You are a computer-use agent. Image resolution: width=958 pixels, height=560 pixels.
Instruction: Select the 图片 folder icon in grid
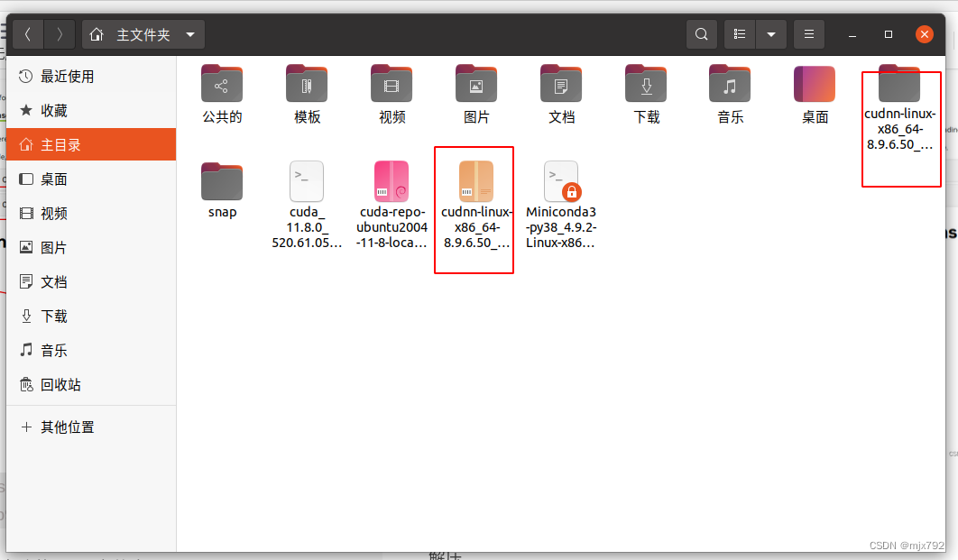[x=476, y=84]
